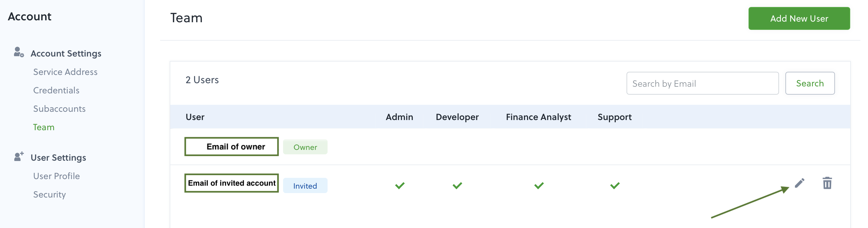Image resolution: width=868 pixels, height=228 pixels.
Task: Click the User Settings person-plus icon
Action: 19,156
